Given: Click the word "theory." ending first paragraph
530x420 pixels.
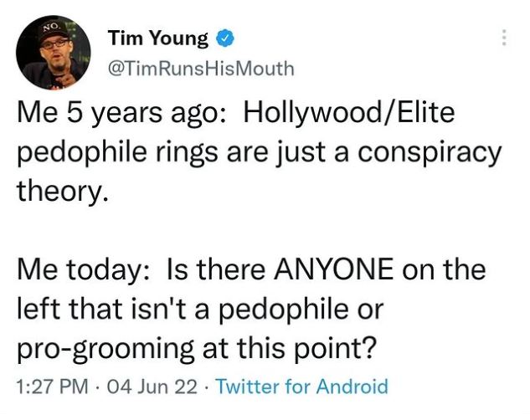Looking at the screenshot, I should coord(64,192).
